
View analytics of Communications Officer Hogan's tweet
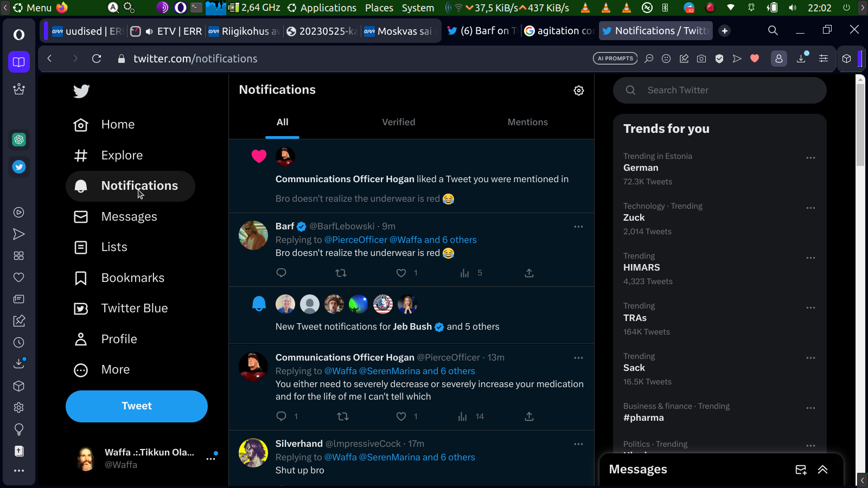pos(471,416)
